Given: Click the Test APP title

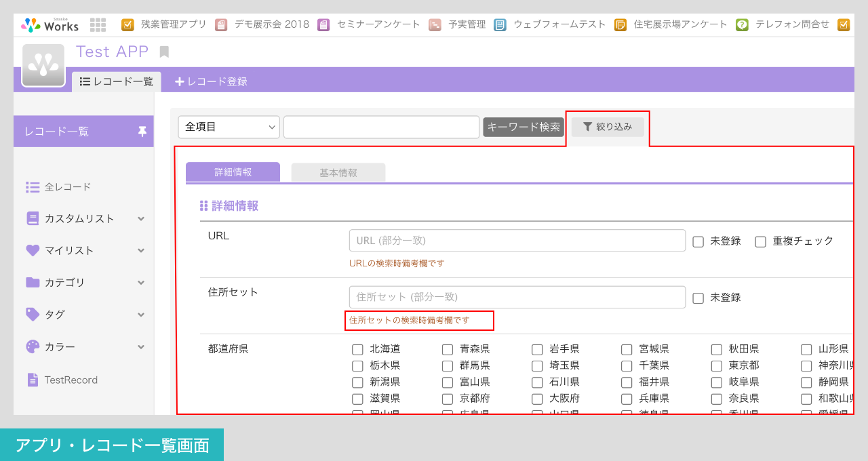Looking at the screenshot, I should tap(113, 52).
